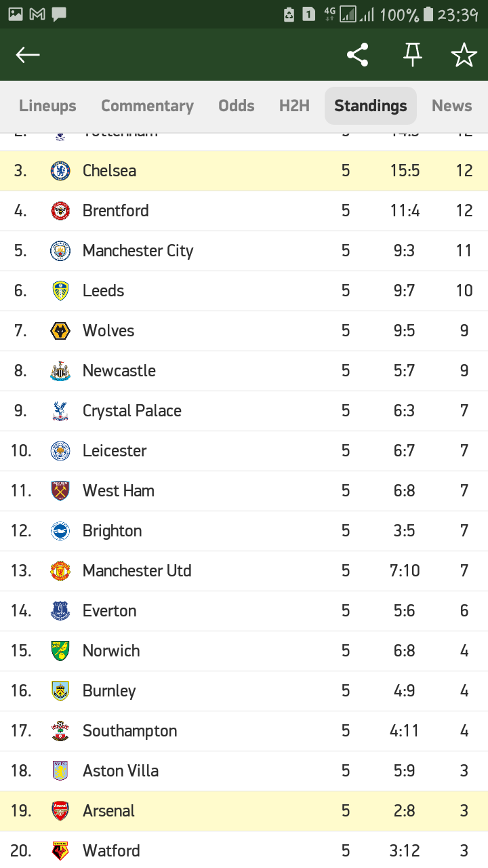Tap the Norwich club crest
Image resolution: width=488 pixels, height=868 pixels.
pos(60,651)
